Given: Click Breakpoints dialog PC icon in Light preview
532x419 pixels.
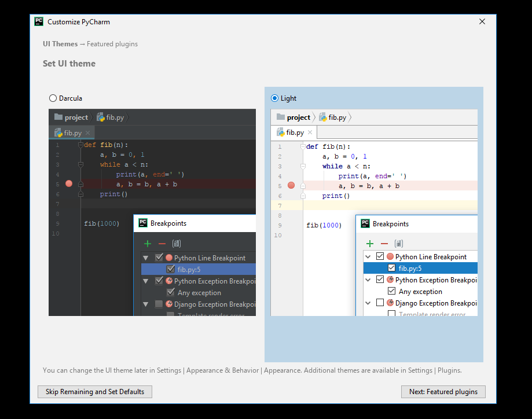Looking at the screenshot, I should coord(365,223).
